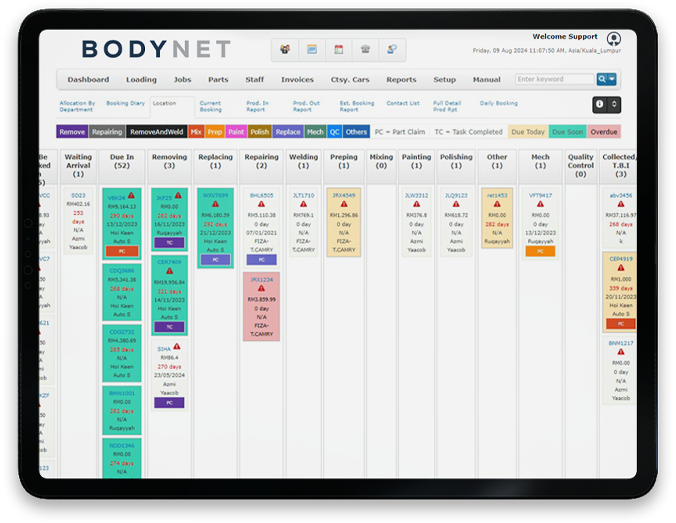Open the Daily Booking tab

click(498, 103)
